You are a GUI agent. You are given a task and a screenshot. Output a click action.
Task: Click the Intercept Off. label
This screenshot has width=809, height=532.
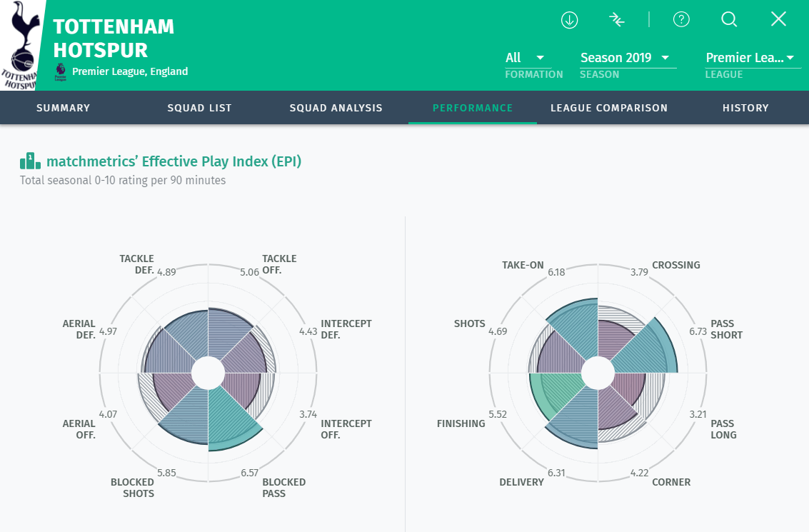(x=346, y=428)
